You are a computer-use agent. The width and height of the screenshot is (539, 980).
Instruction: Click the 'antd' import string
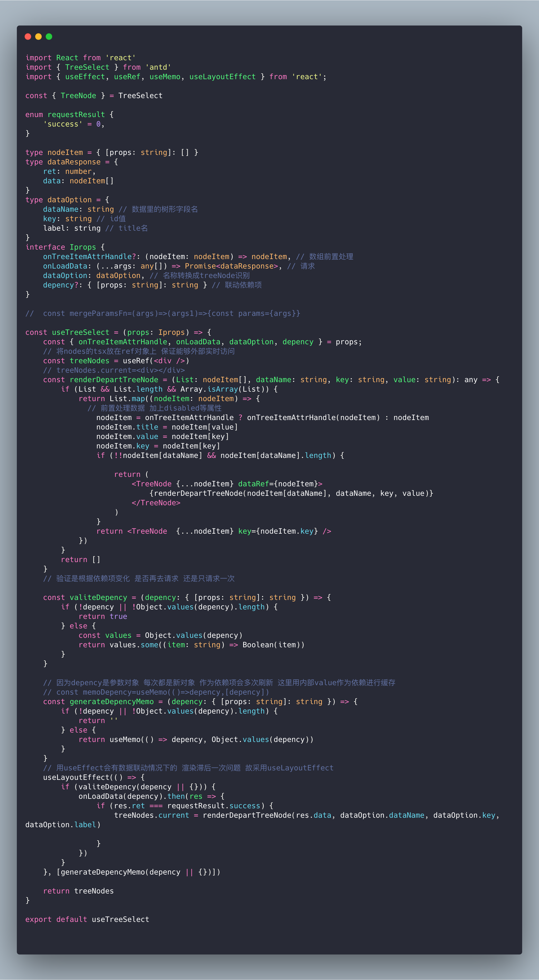158,67
